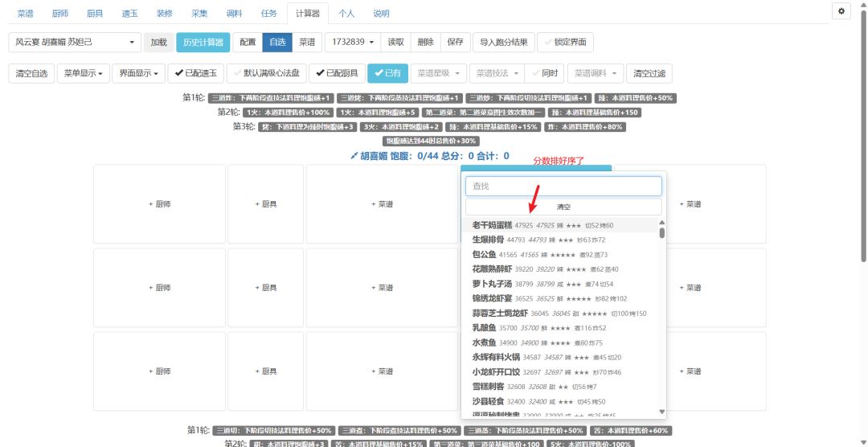This screenshot has width=868, height=447.
Task: Switch to the 遗玉 tab
Action: coord(130,14)
